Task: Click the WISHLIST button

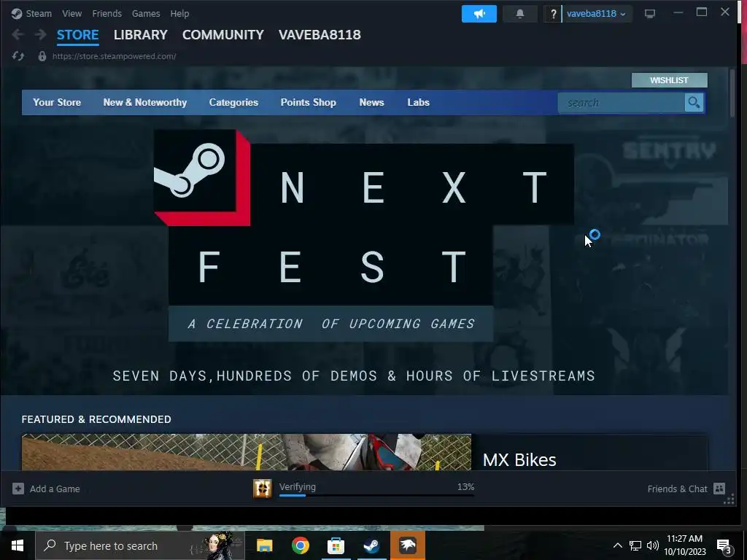Action: tap(670, 80)
